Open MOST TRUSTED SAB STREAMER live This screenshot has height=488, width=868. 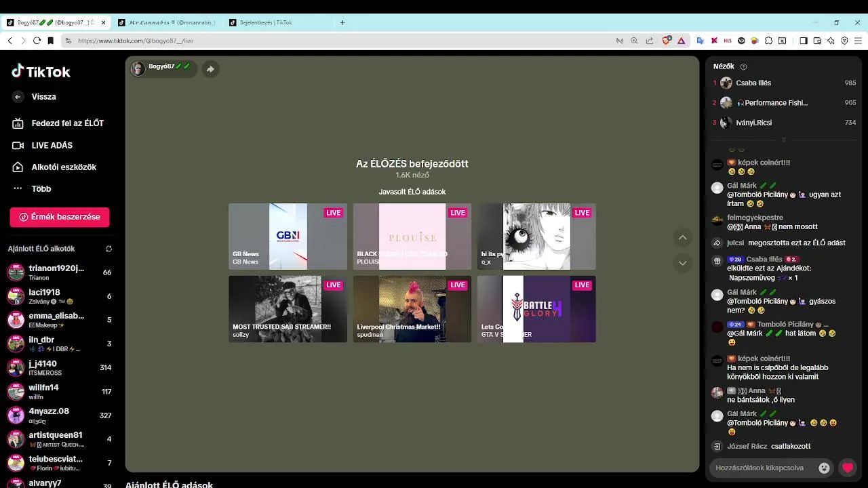[288, 309]
